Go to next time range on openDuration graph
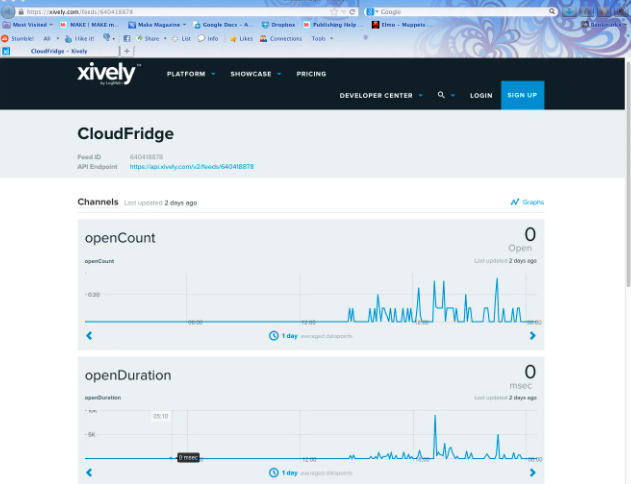 [x=532, y=472]
